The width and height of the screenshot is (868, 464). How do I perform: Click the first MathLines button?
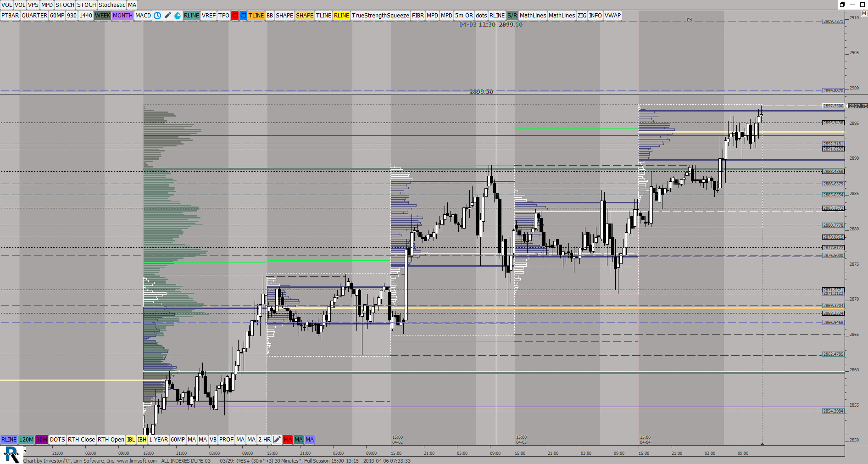click(533, 16)
